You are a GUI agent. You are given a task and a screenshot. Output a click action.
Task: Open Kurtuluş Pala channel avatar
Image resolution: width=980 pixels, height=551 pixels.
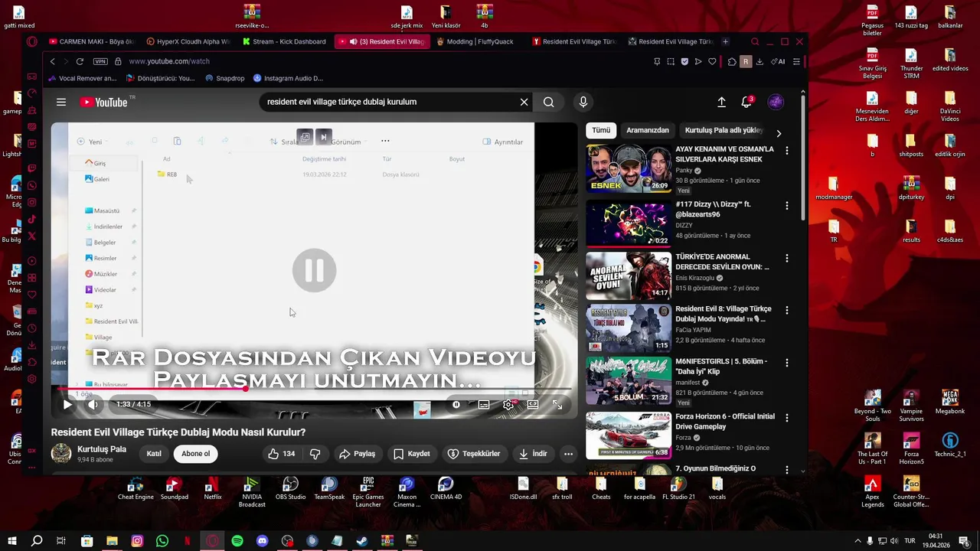tap(61, 454)
